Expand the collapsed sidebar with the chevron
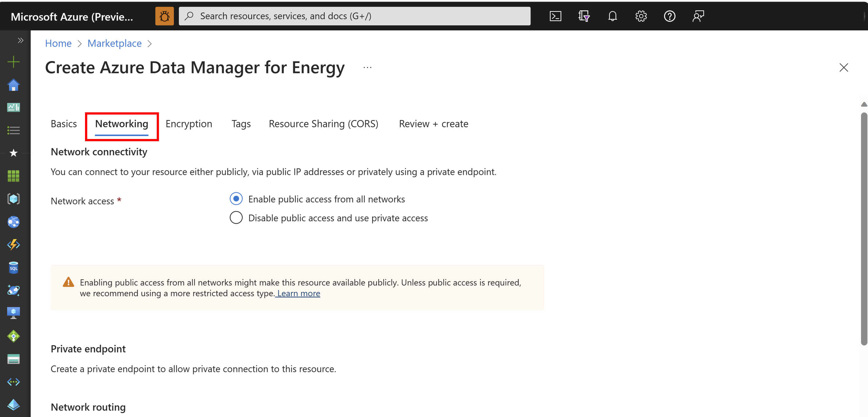Screen dimensions: 868x417 coord(20,40)
